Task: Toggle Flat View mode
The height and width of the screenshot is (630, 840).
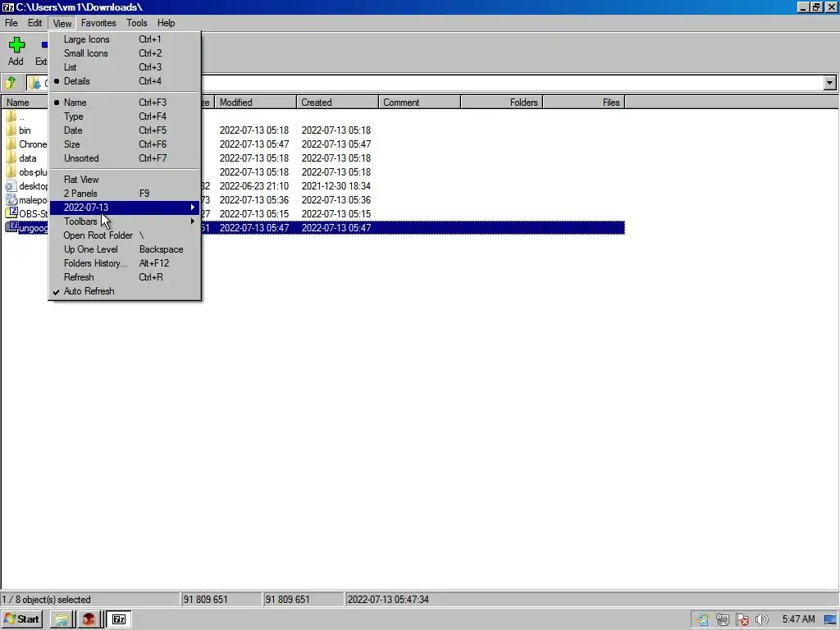Action: (x=125, y=180)
